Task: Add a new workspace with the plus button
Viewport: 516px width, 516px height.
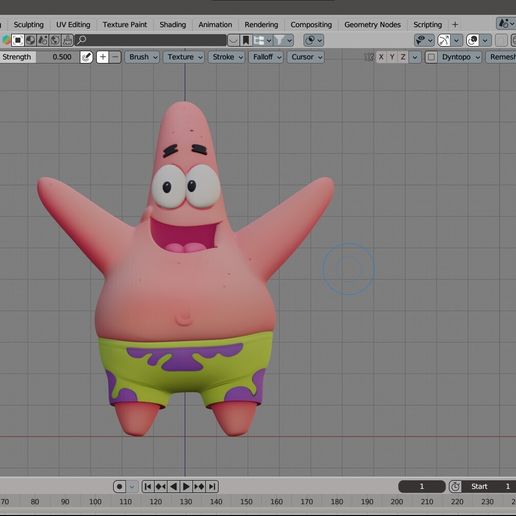Action: 455,25
